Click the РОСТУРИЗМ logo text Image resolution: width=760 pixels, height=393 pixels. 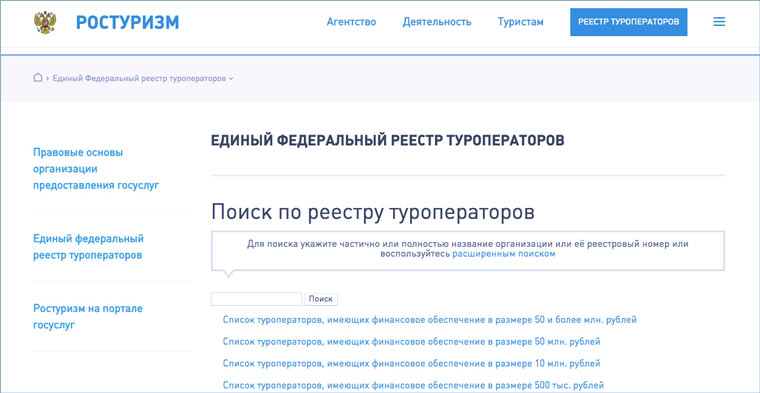(127, 22)
